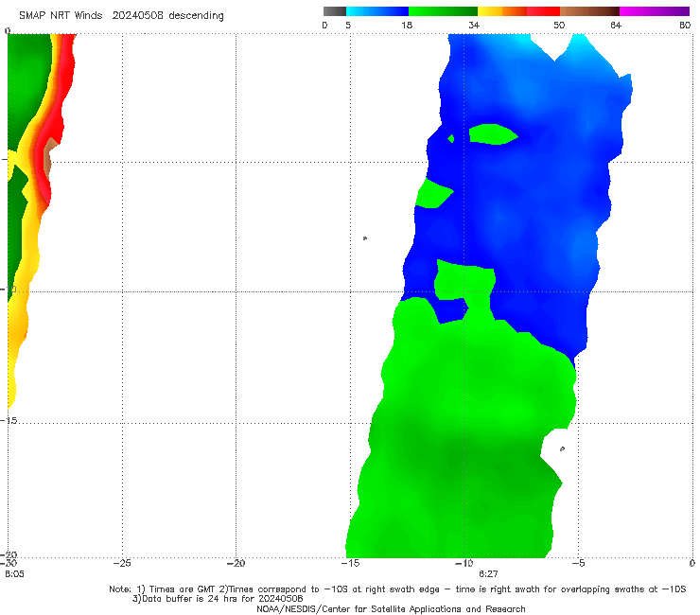Click the swath time label '6:27'
Image resolution: width=700 pixels, height=615 pixels.
(488, 574)
